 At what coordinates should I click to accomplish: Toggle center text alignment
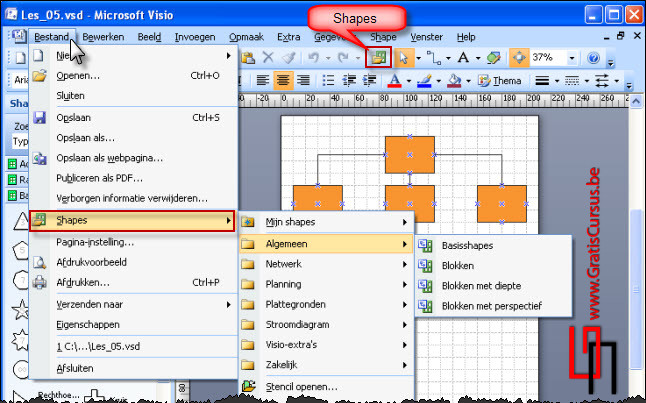point(283,80)
